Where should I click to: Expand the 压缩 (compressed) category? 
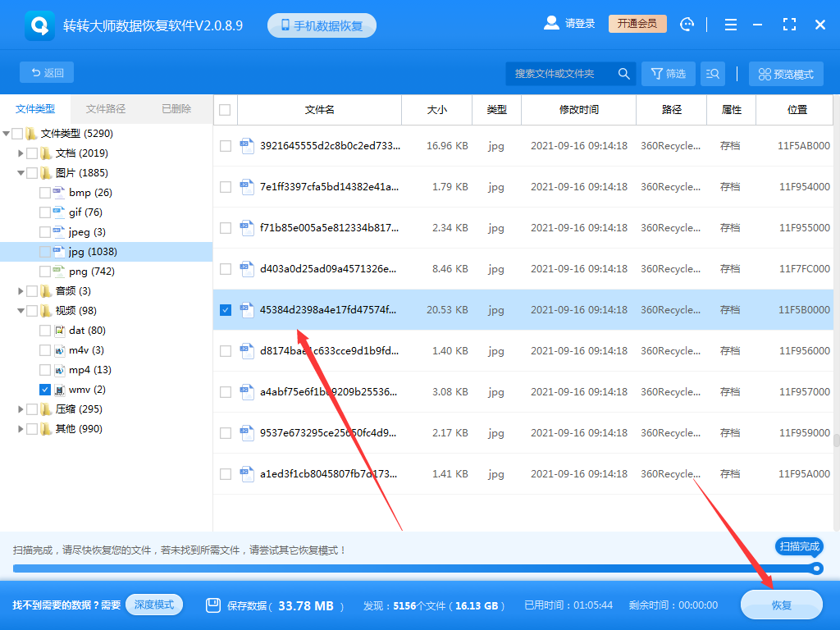point(21,409)
